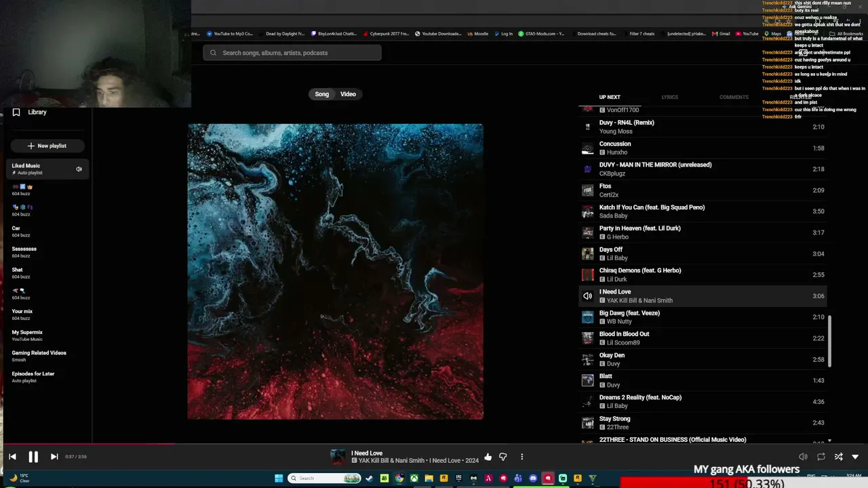Screen dimensions: 868x488
Task: Click the queue list scrollbar
Action: point(829,342)
